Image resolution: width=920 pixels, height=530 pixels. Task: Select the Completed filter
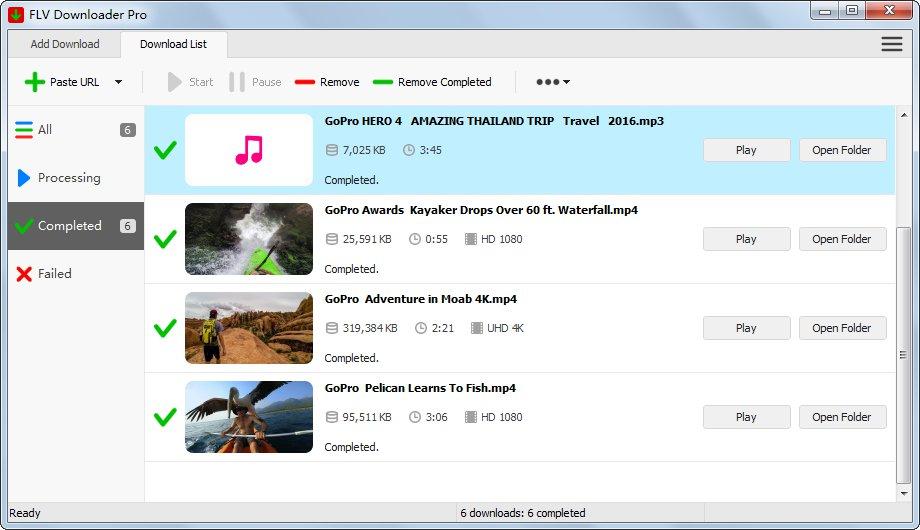coord(75,226)
